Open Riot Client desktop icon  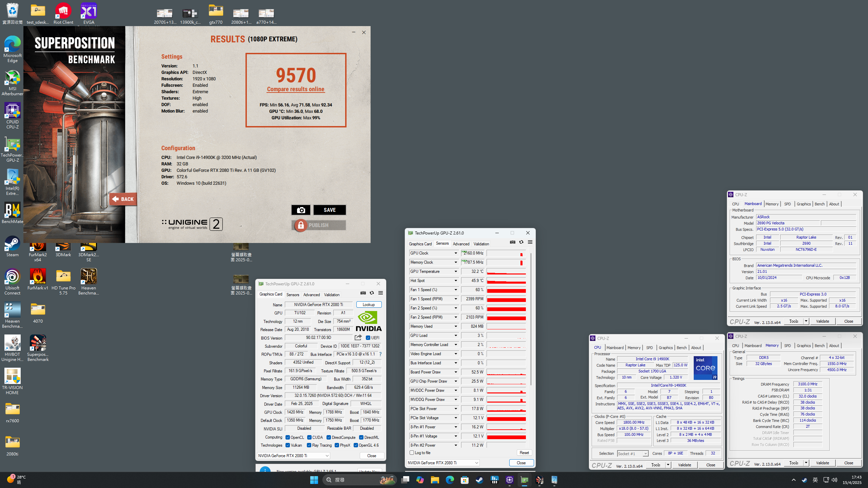63,14
